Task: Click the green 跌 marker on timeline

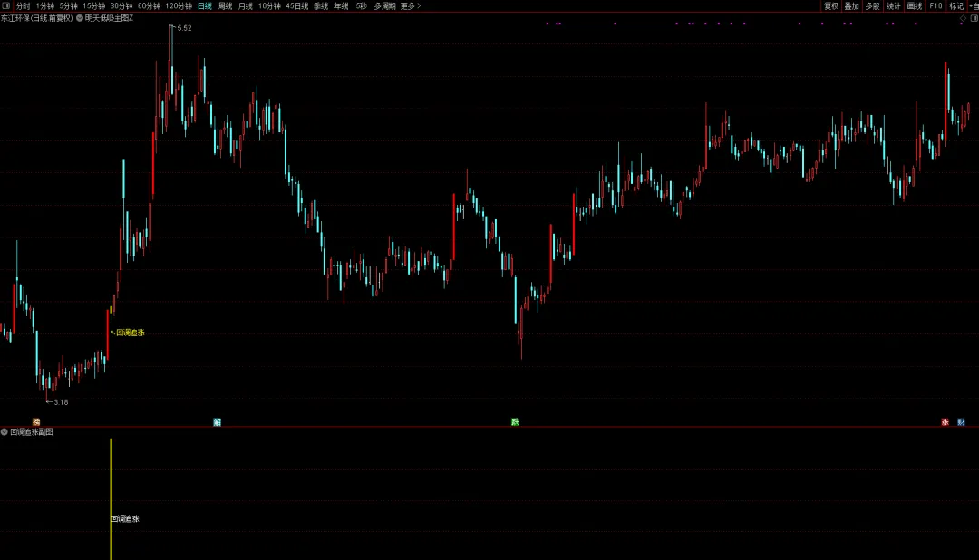Action: (x=515, y=422)
